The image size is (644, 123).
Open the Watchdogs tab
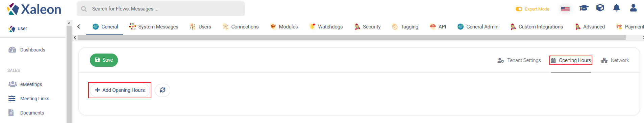point(326,27)
